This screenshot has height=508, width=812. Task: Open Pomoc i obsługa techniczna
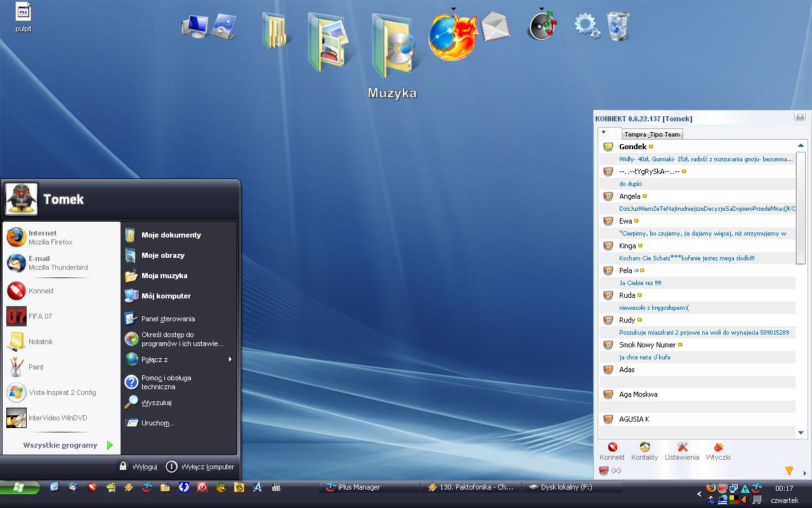178,382
